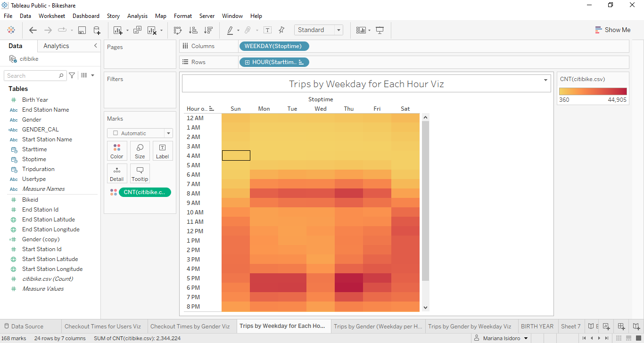Open the Standard fit dropdown

[319, 30]
